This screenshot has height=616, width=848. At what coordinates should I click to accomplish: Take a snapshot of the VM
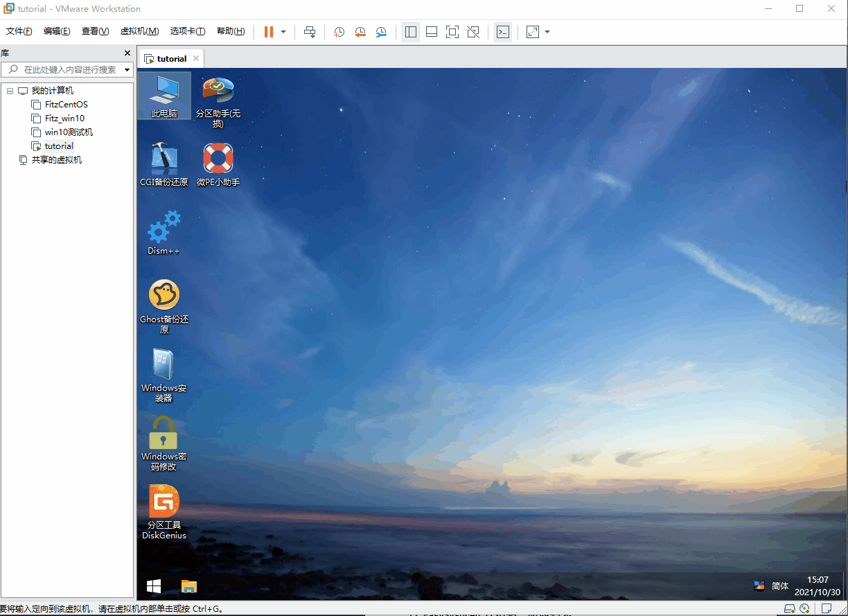(x=339, y=32)
